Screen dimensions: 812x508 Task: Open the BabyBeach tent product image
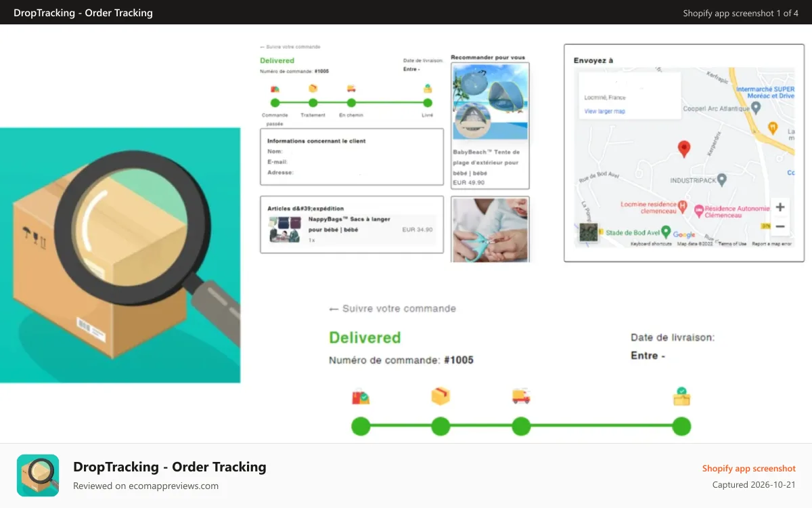[490, 102]
